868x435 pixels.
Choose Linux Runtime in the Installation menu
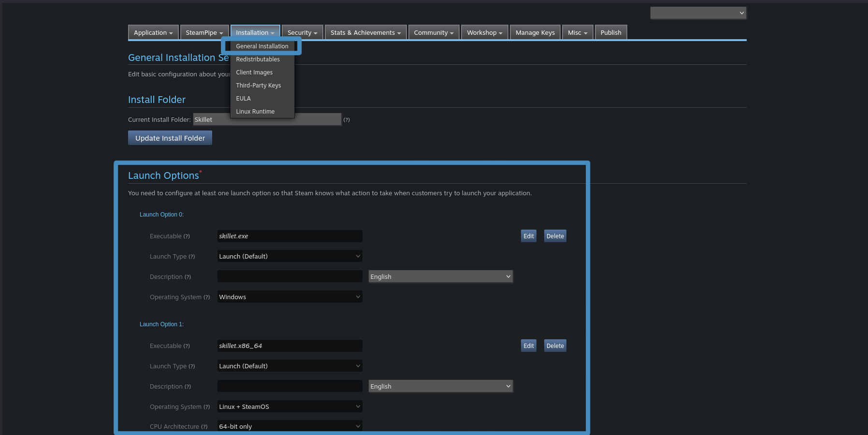255,112
